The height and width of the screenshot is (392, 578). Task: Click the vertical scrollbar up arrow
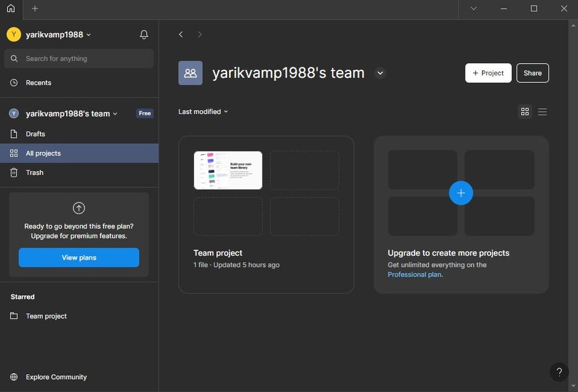point(573,26)
